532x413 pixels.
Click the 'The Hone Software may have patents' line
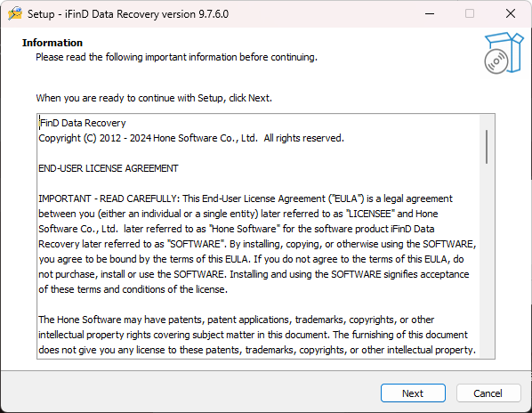pos(236,320)
